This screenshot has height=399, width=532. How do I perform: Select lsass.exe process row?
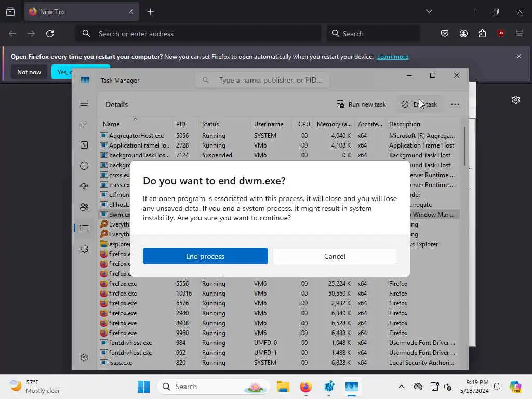[x=279, y=362]
